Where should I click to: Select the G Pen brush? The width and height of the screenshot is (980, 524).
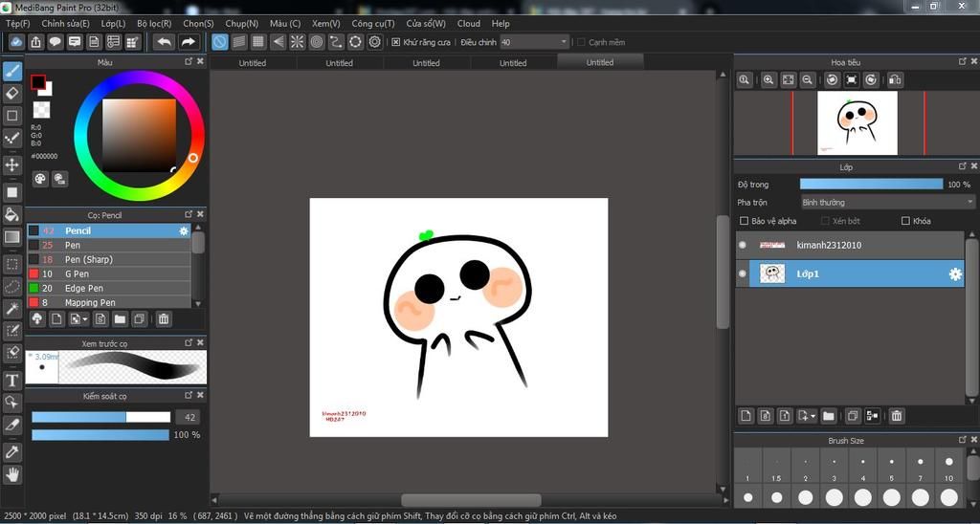click(x=77, y=274)
